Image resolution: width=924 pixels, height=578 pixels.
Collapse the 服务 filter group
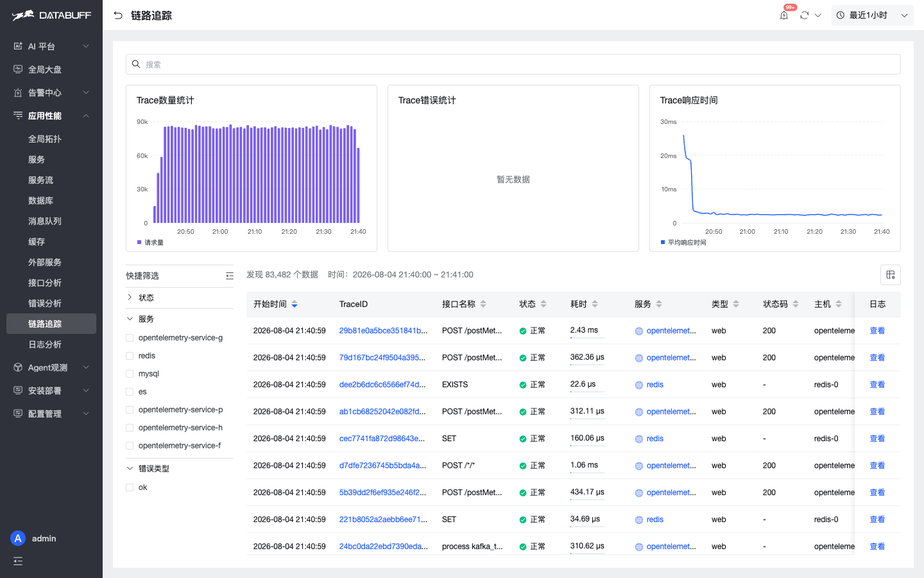(x=130, y=319)
